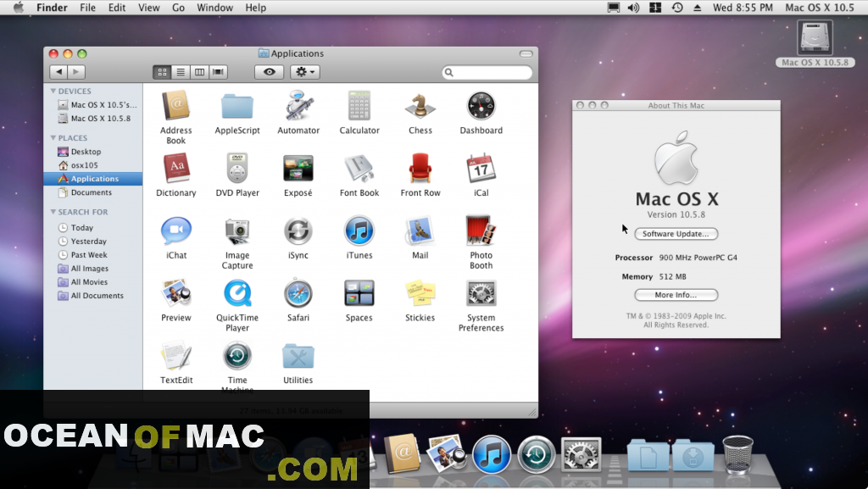The image size is (868, 489).
Task: Select the QuickTime Player icon
Action: [x=237, y=293]
